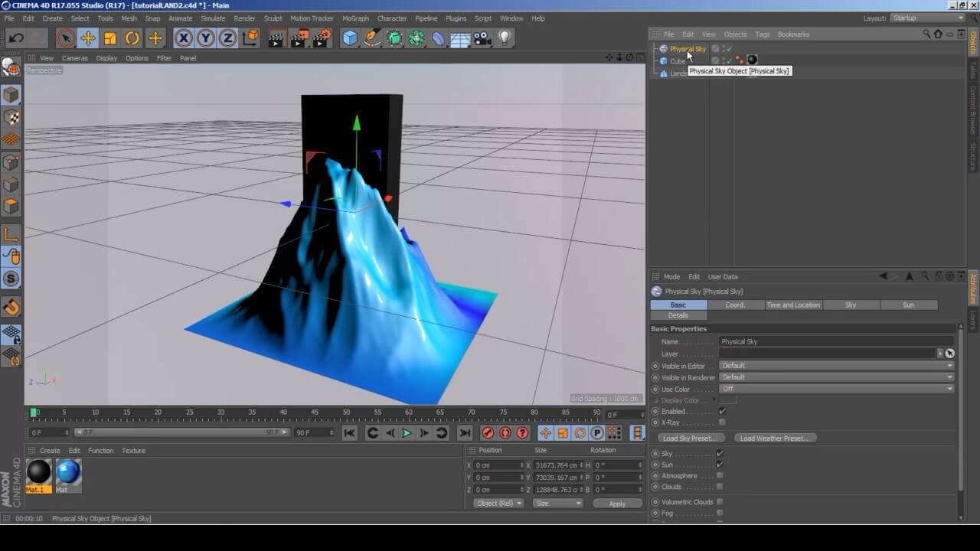Screen dimensions: 980x551
Task: Click the Render View clapperboard icon
Action: click(277, 38)
